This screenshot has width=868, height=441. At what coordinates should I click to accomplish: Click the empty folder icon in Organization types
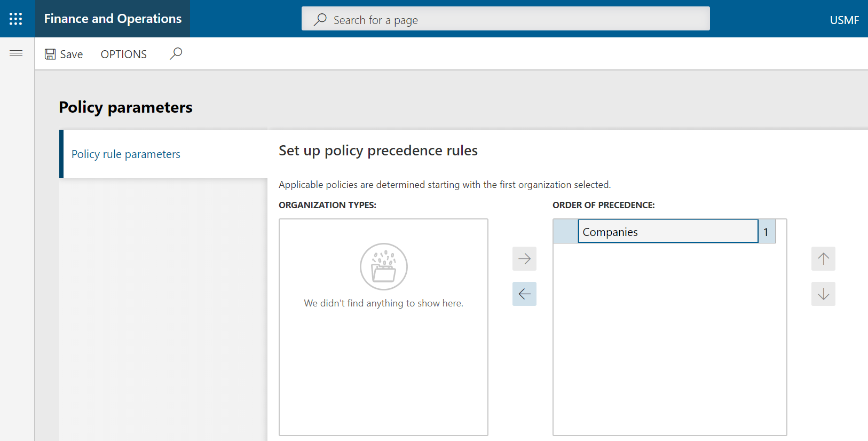tap(384, 267)
